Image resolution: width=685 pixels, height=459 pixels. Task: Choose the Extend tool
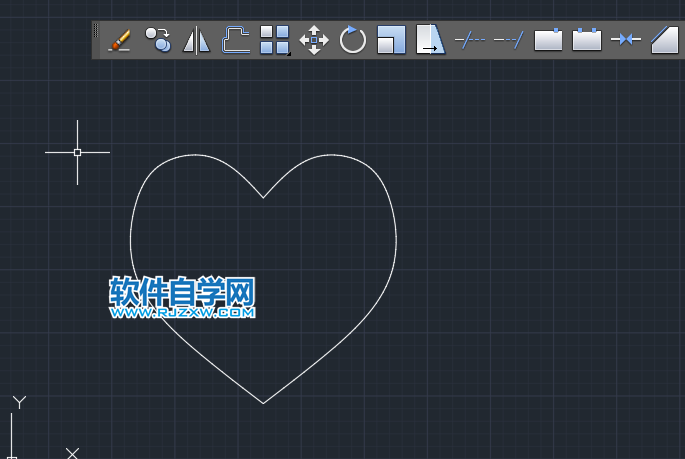pyautogui.click(x=509, y=40)
